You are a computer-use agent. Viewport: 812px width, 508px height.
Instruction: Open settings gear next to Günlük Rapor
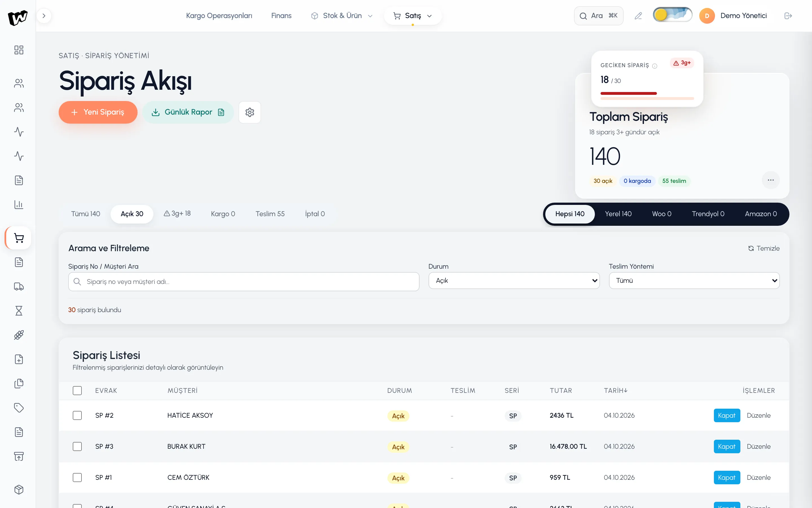[x=250, y=112]
